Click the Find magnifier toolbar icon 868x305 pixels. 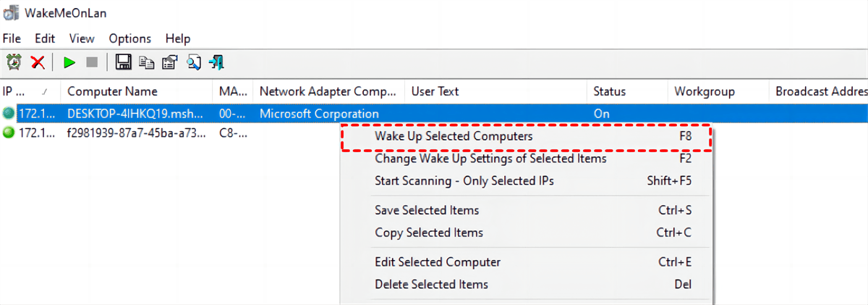point(193,62)
